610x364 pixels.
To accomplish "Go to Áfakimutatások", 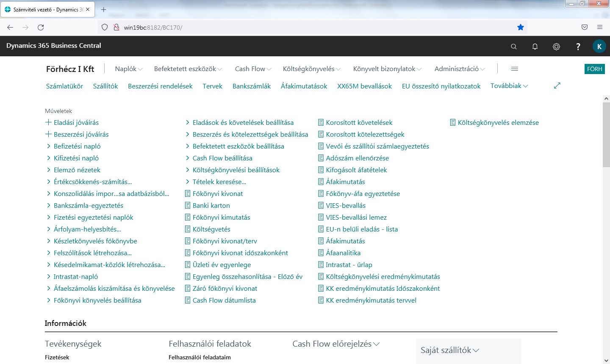I will [x=304, y=86].
